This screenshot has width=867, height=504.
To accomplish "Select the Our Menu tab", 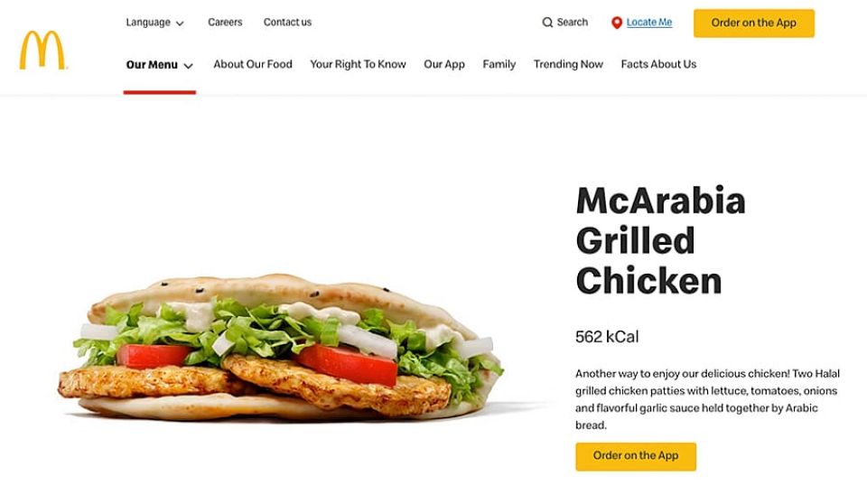I will [159, 65].
